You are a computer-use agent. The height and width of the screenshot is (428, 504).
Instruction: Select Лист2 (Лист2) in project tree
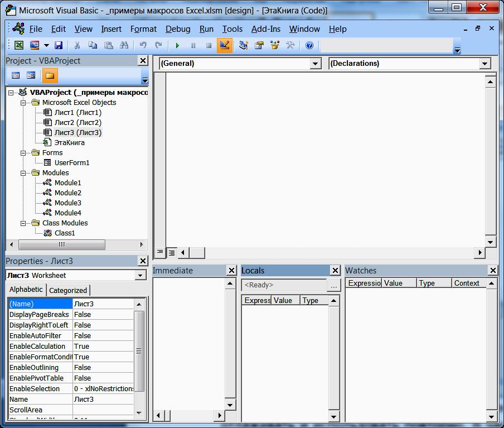[x=78, y=122]
